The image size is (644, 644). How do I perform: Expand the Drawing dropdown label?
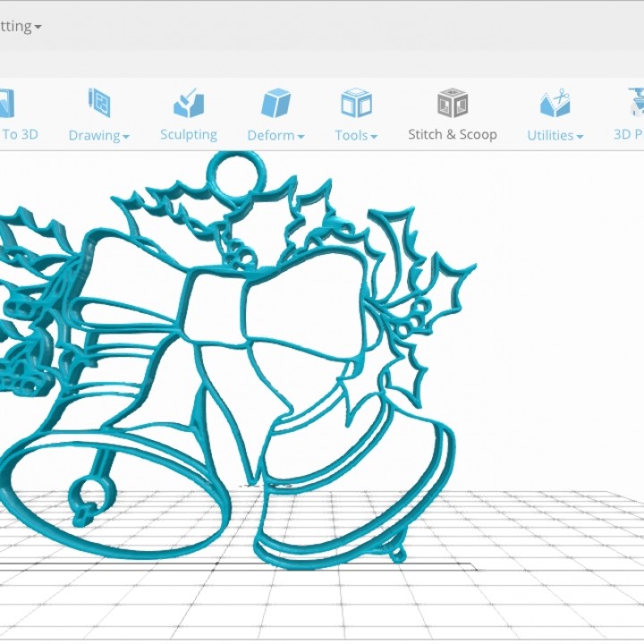click(x=98, y=135)
